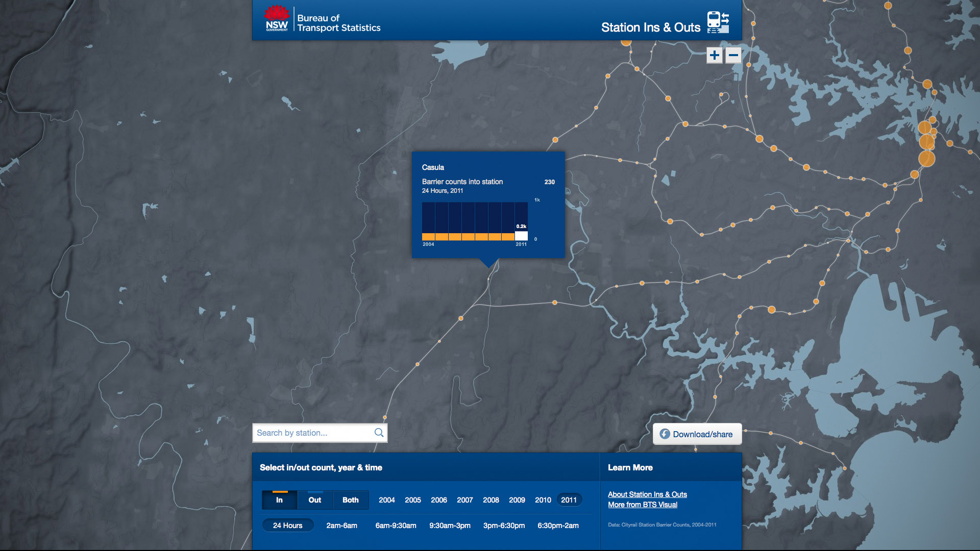
Task: Toggle the In count filter
Action: (x=279, y=500)
